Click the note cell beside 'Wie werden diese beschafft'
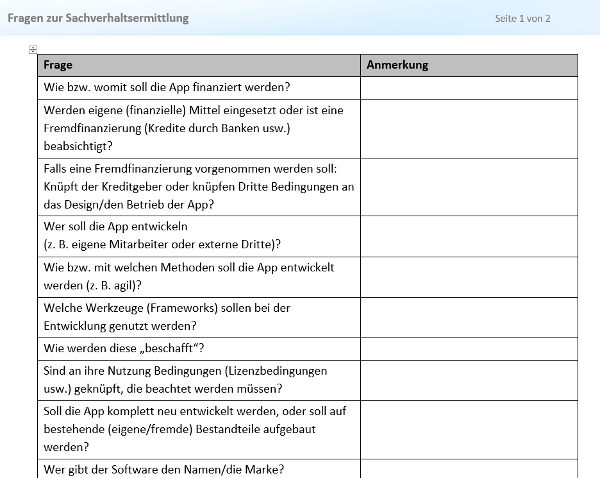600x478 pixels. [x=468, y=348]
